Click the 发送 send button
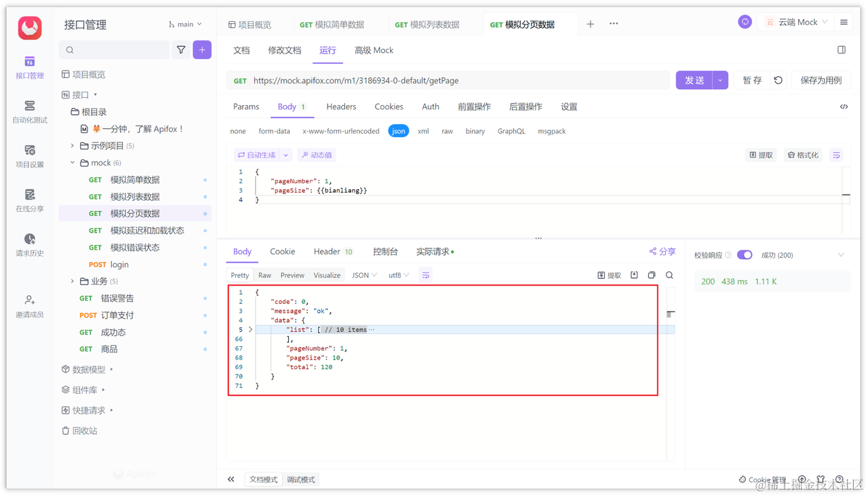The image size is (868, 496). (693, 79)
